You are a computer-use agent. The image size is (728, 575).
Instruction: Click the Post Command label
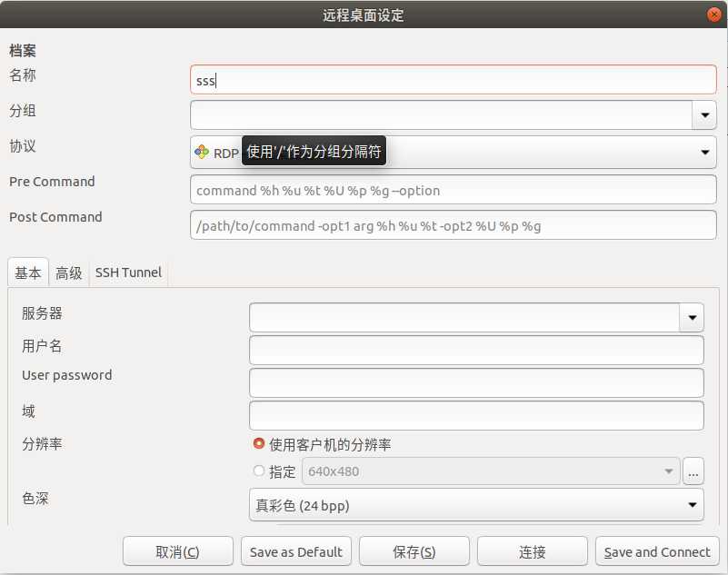pyautogui.click(x=55, y=217)
